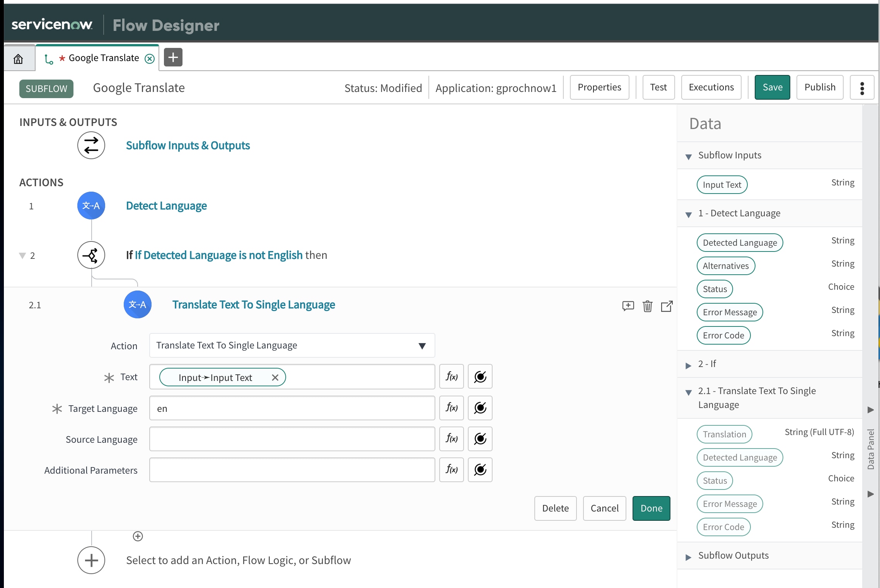Viewport: 880px width, 588px height.
Task: Collapse 1 - Detect Language data section
Action: tap(688, 214)
